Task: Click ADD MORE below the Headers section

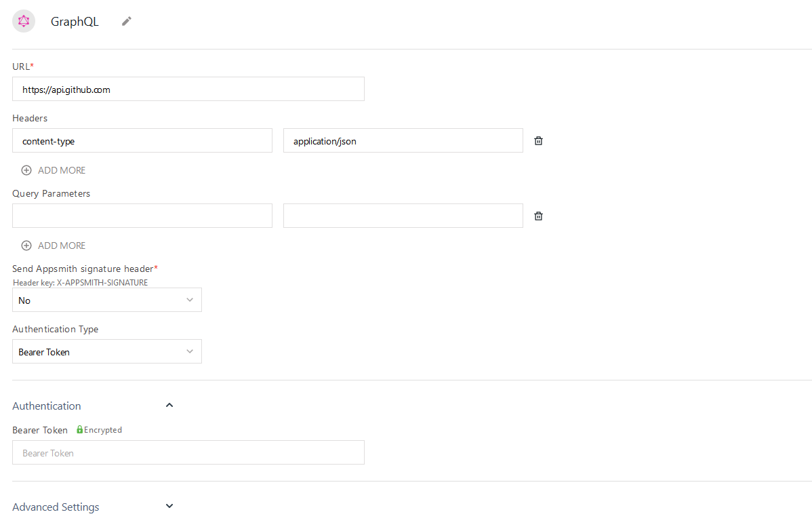Action: point(62,170)
